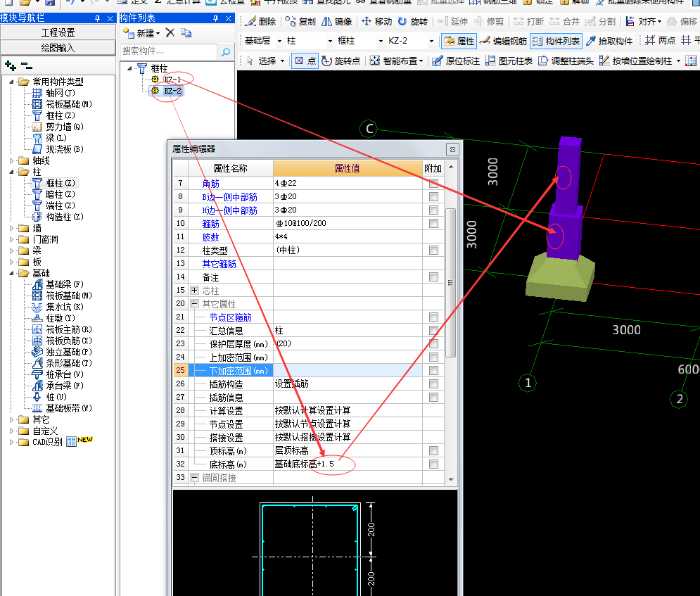Image resolution: width=700 pixels, height=596 pixels.
Task: Open the 绘图输入 drawing input panel
Action: pos(58,48)
